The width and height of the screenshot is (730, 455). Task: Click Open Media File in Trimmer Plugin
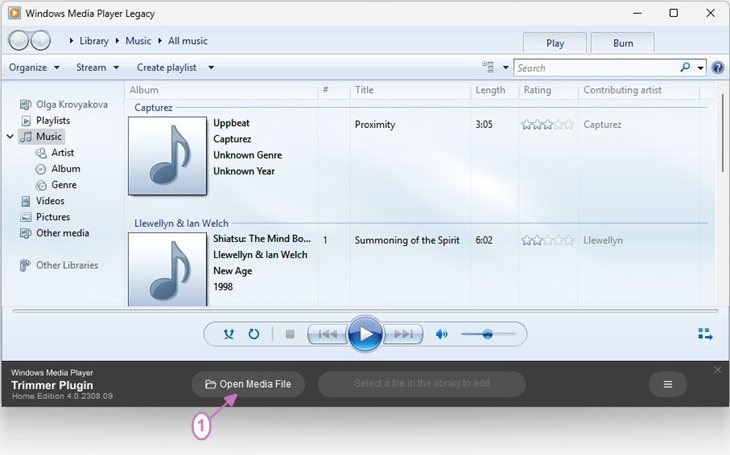pyautogui.click(x=248, y=384)
